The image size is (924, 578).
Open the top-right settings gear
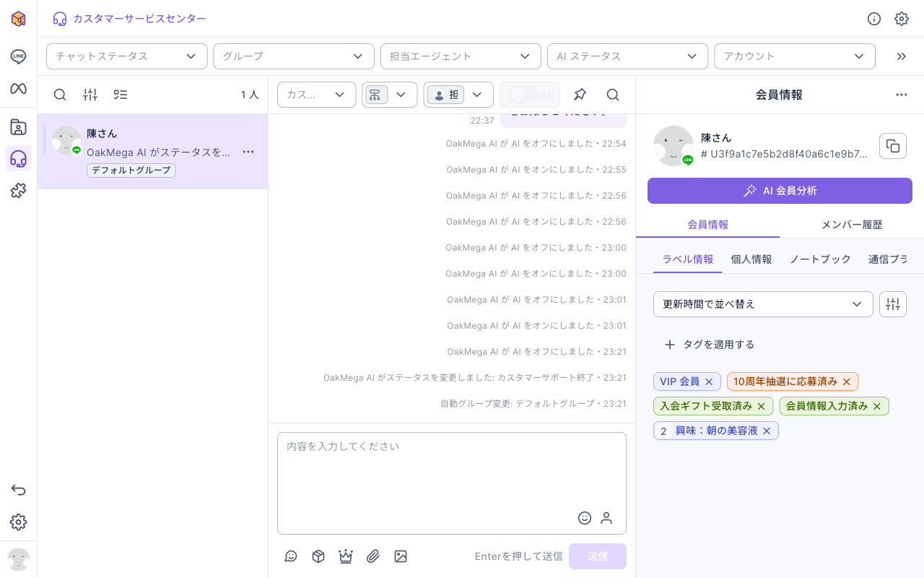tap(902, 19)
